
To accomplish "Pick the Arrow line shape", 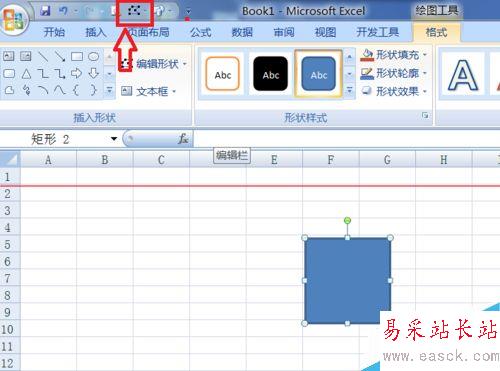I will [x=60, y=56].
